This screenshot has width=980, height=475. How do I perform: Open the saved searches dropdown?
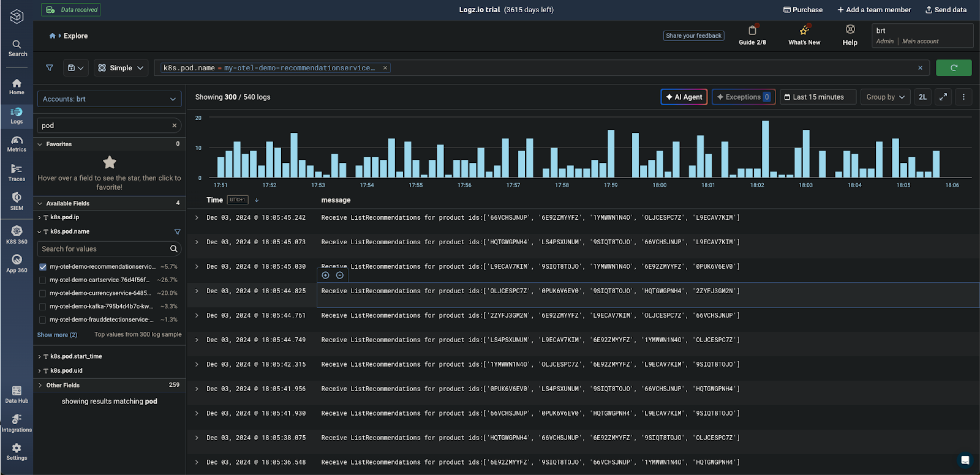tap(76, 68)
